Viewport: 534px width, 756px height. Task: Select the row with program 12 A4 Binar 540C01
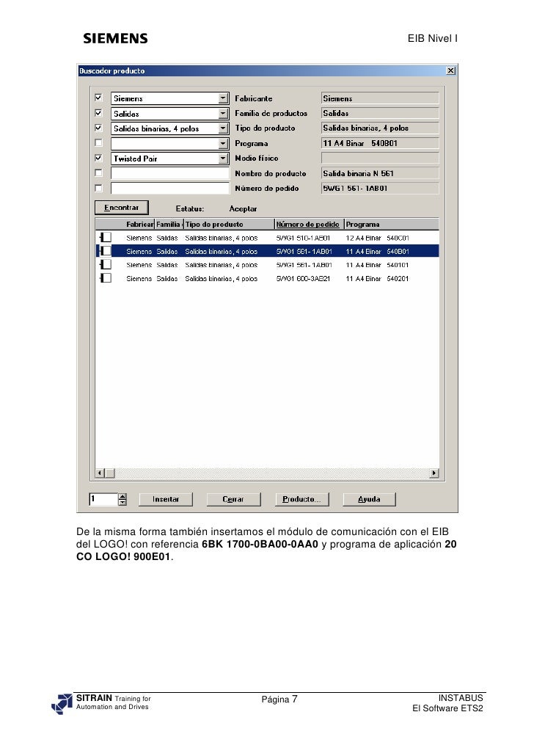click(x=268, y=238)
